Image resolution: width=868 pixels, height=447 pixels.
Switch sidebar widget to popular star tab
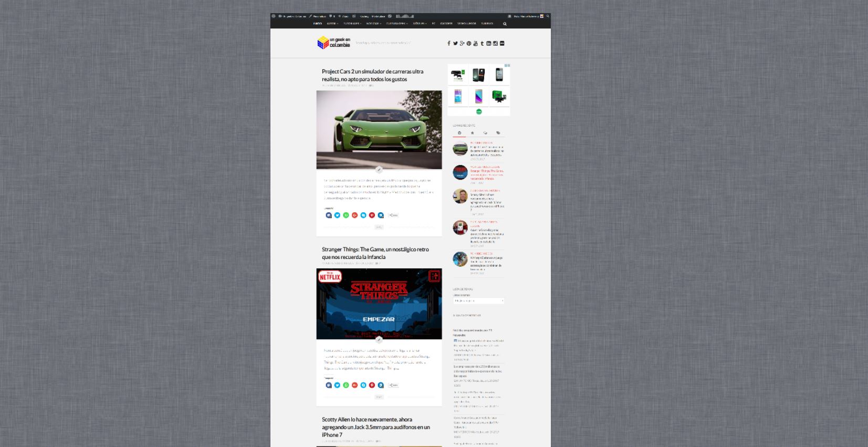[x=472, y=133]
